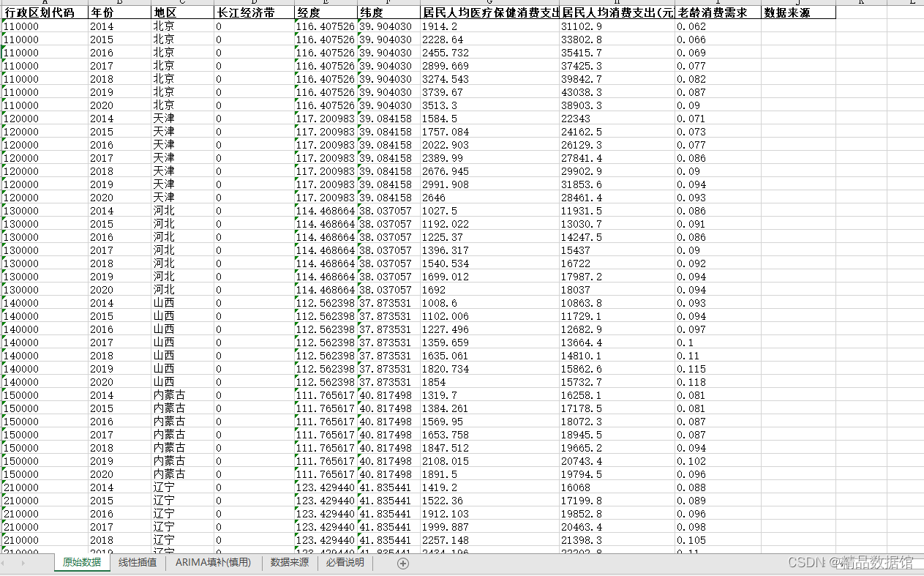This screenshot has height=576, width=924.
Task: Click the cell with value 1522.36
Action: click(x=489, y=501)
